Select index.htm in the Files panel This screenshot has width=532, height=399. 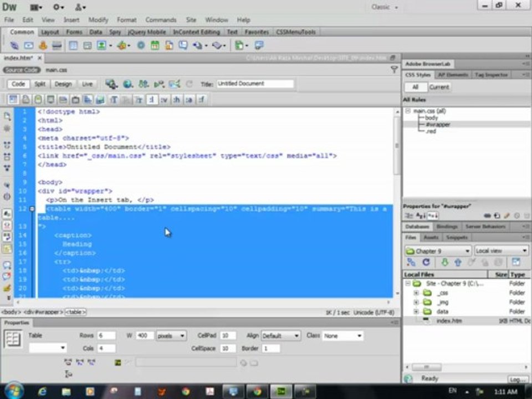click(449, 321)
